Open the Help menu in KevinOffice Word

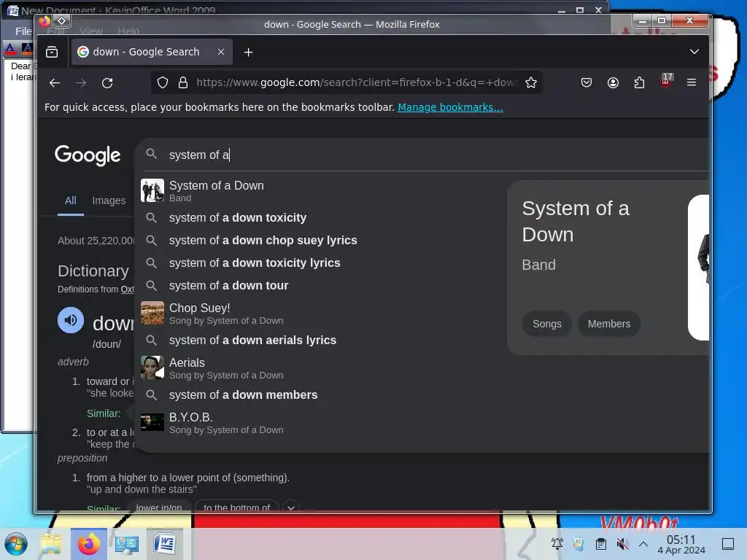128,31
